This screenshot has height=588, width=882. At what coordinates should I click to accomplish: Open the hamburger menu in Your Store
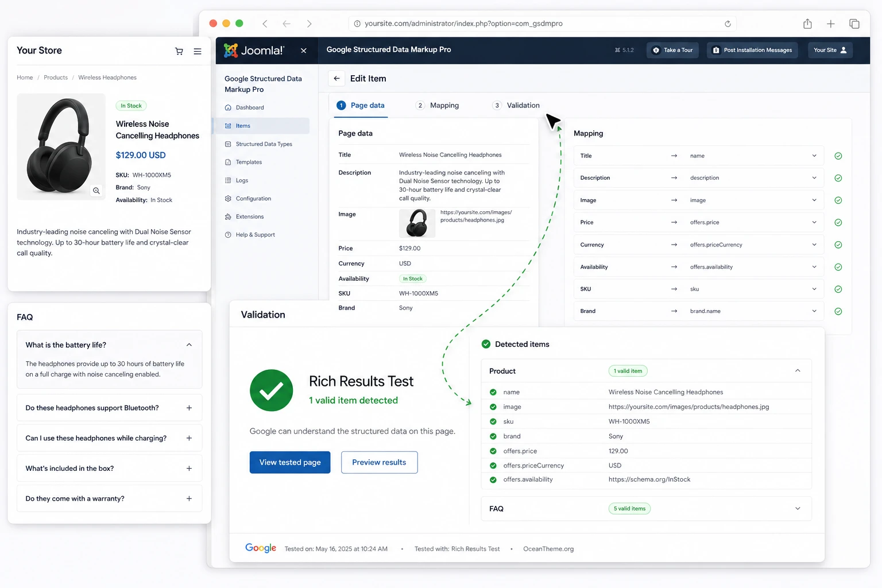198,51
